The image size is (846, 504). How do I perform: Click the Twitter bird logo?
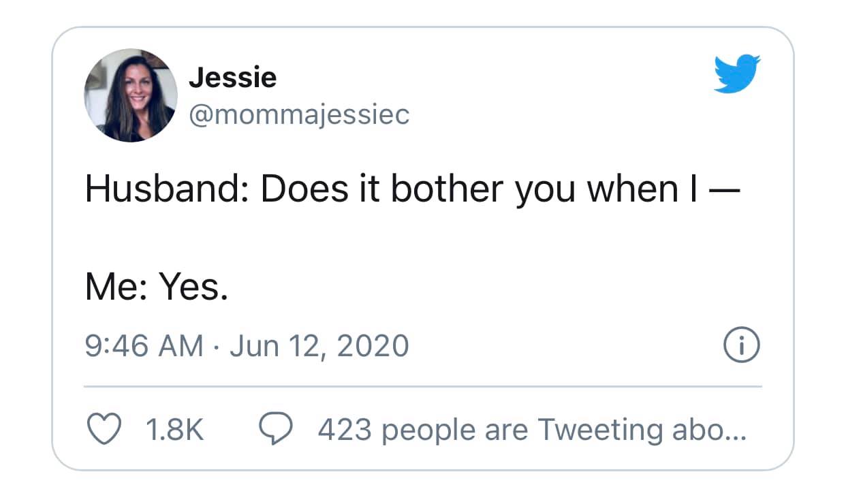click(737, 73)
